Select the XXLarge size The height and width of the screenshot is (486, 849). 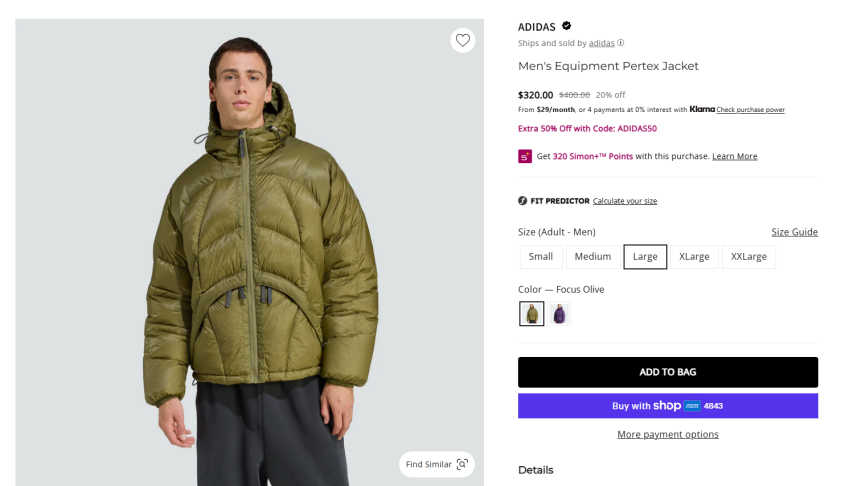pos(749,257)
